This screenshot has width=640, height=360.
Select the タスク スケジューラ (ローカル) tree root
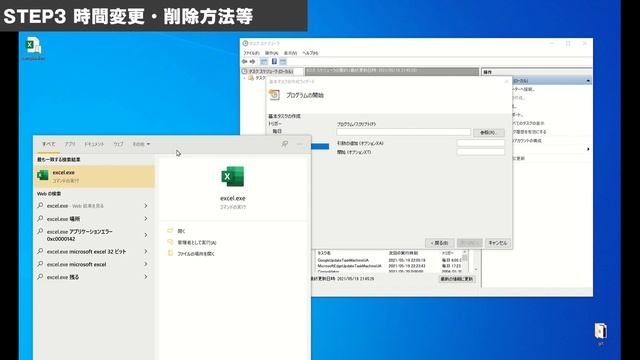271,71
